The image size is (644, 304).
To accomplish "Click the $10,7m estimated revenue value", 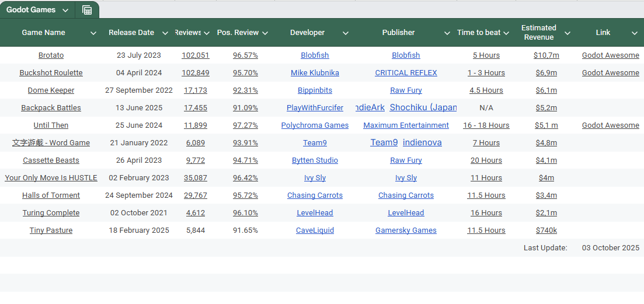I will tap(546, 55).
